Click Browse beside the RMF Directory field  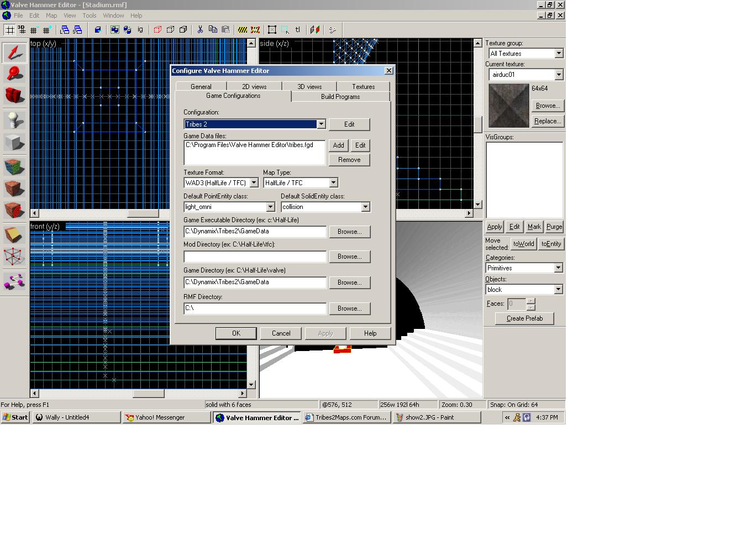click(x=350, y=308)
